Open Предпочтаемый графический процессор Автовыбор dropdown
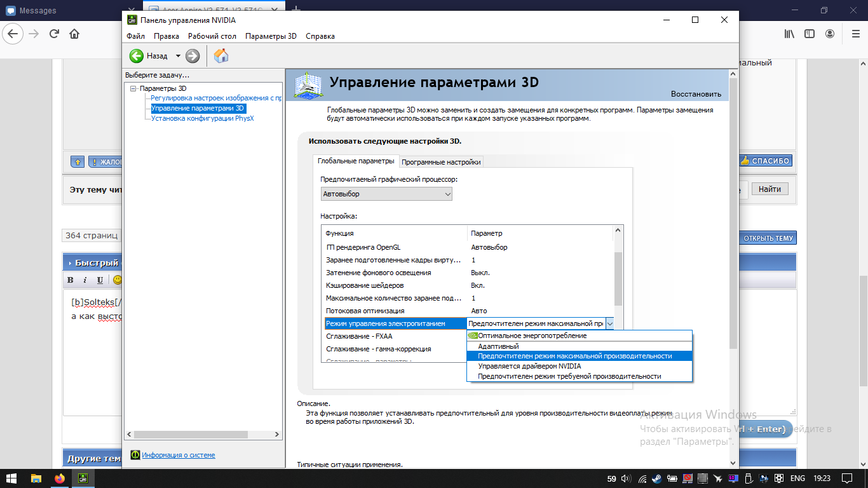Viewport: 868px width, 488px height. [x=386, y=194]
